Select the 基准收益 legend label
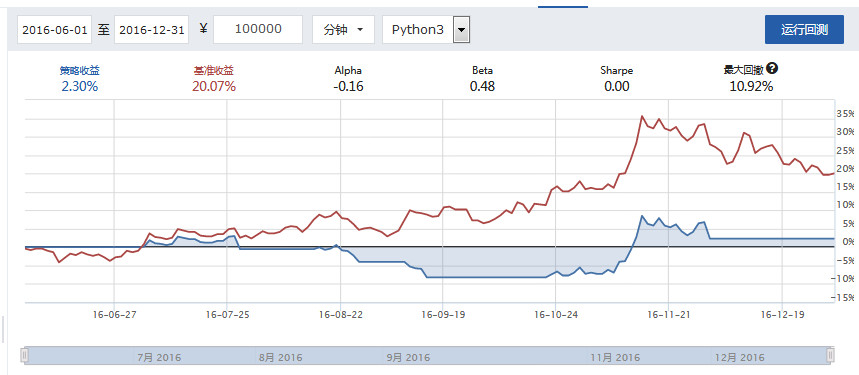Screen dimensions: 859x375 click(x=214, y=70)
